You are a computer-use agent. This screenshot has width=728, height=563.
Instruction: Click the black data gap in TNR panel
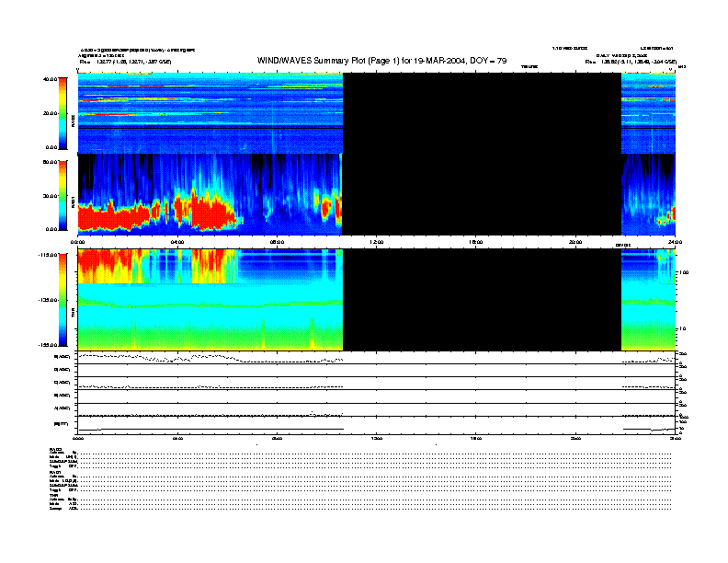(482, 299)
